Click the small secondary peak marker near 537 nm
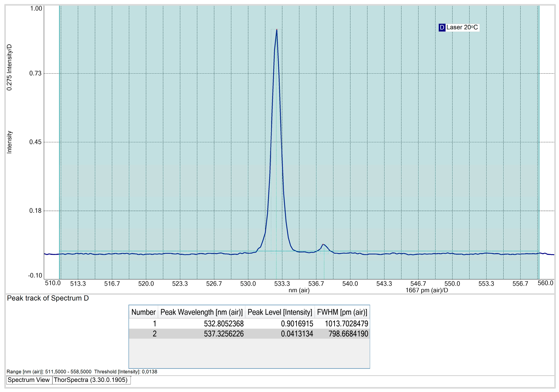The height and width of the screenshot is (392, 559). click(323, 244)
